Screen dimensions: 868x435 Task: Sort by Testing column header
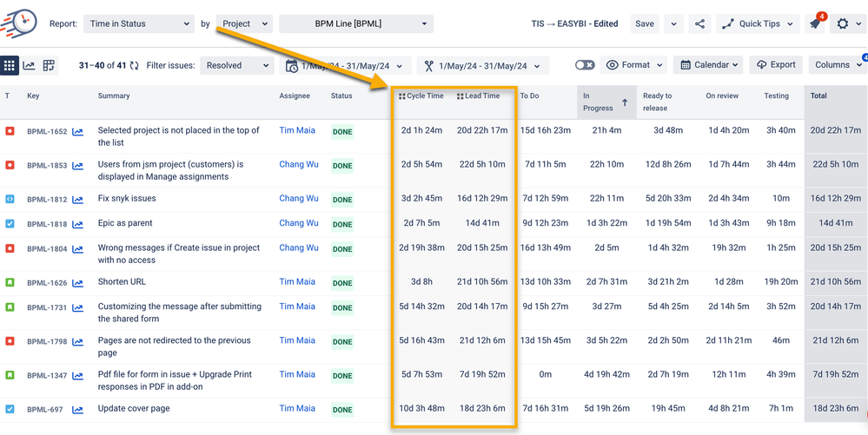click(x=776, y=96)
